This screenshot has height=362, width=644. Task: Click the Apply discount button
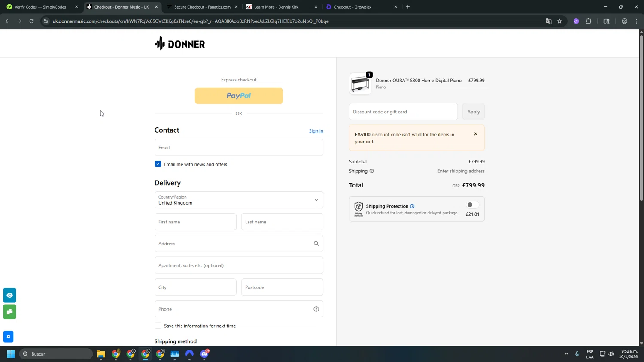(x=474, y=112)
